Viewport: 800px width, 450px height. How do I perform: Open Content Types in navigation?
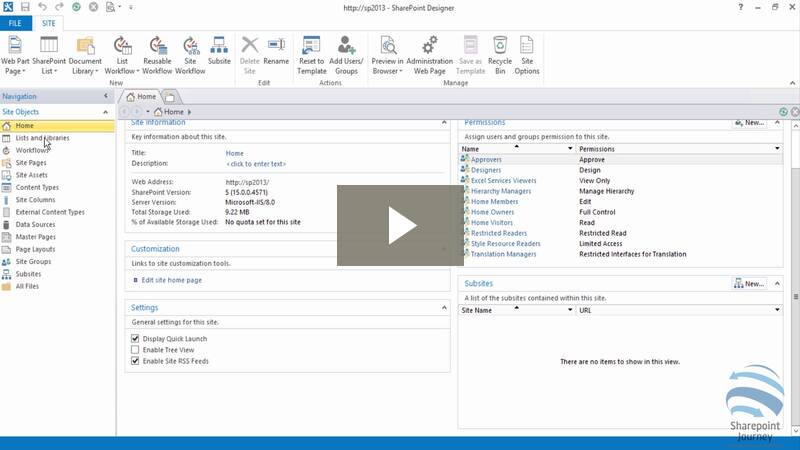click(x=37, y=187)
